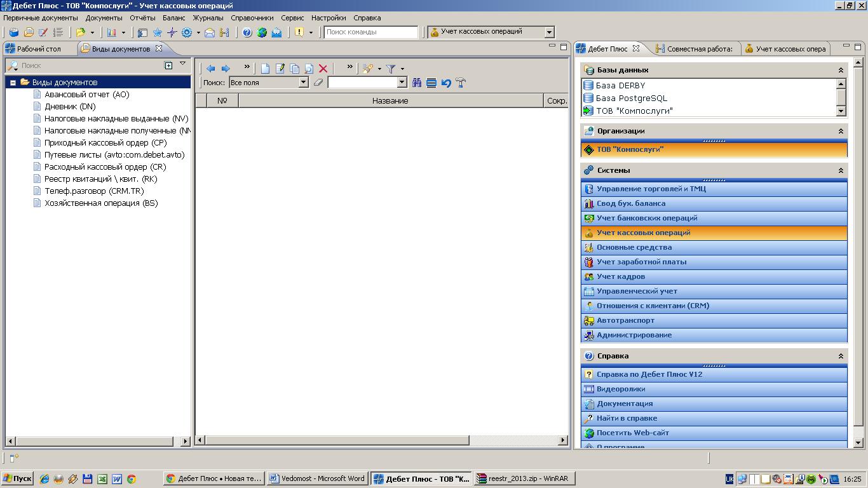Click the open envelope toolbar icon
The width and height of the screenshot is (868, 488).
pyautogui.click(x=209, y=32)
